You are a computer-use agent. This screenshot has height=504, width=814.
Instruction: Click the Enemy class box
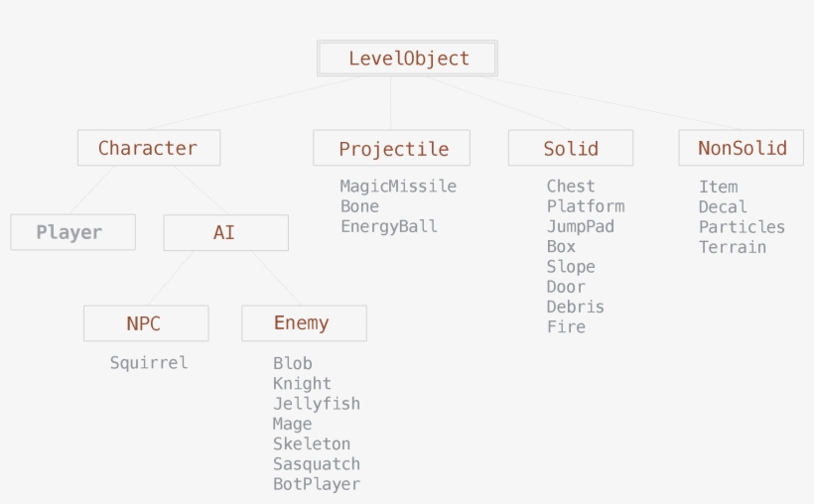[x=303, y=323]
